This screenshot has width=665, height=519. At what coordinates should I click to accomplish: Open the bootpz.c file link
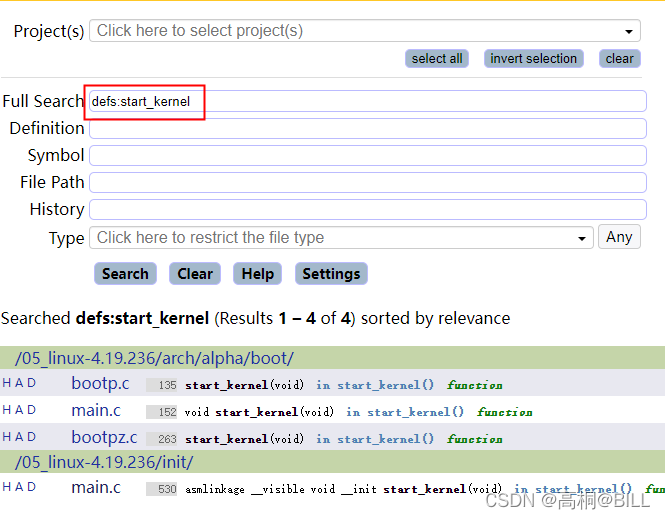pos(104,438)
